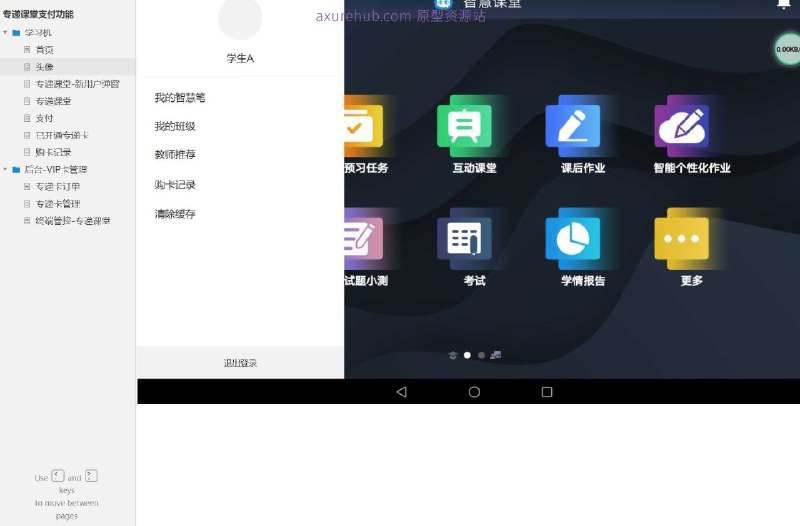Click the last page indicator icon
The image size is (800, 526).
click(495, 355)
